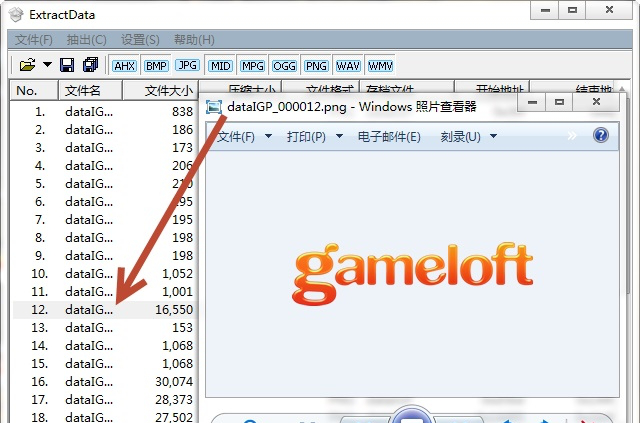Select file row number 7
The height and width of the screenshot is (439, 640).
click(104, 220)
